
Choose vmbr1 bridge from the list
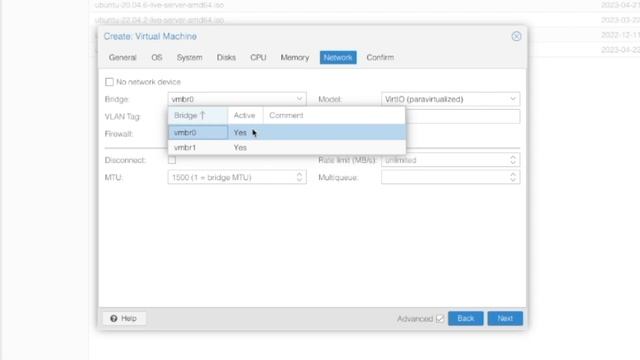click(287, 148)
